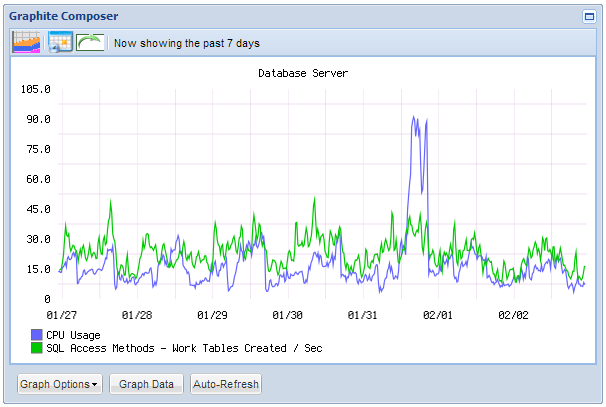Open the calendar date range picker icon

click(x=60, y=42)
